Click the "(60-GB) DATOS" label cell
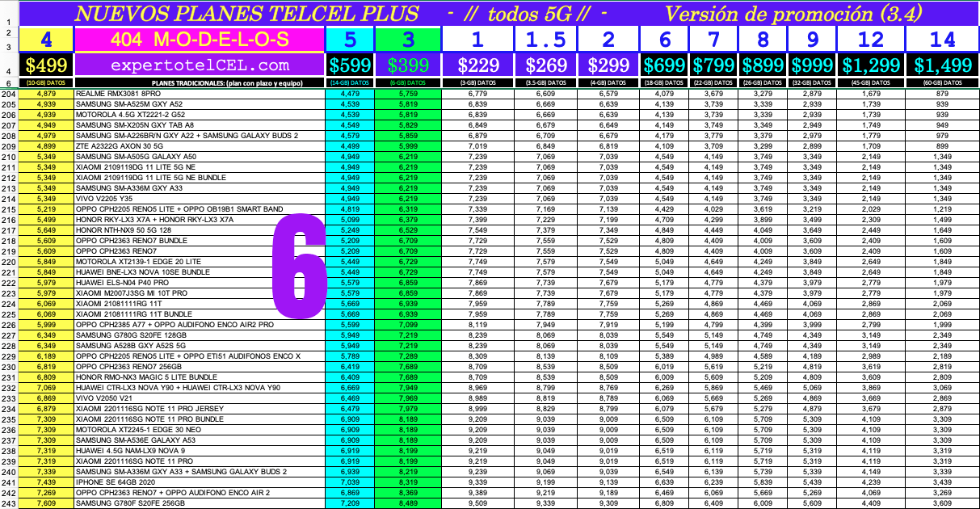 tap(942, 83)
